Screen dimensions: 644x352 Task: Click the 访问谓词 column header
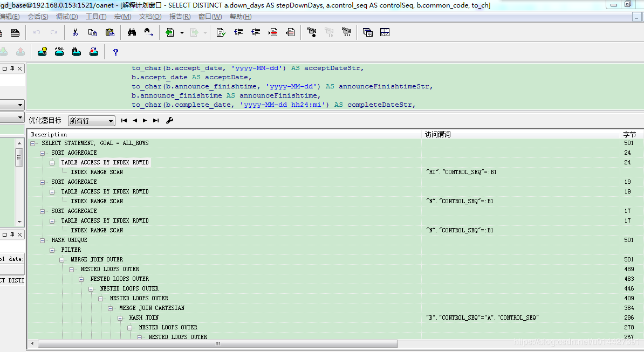(521, 135)
